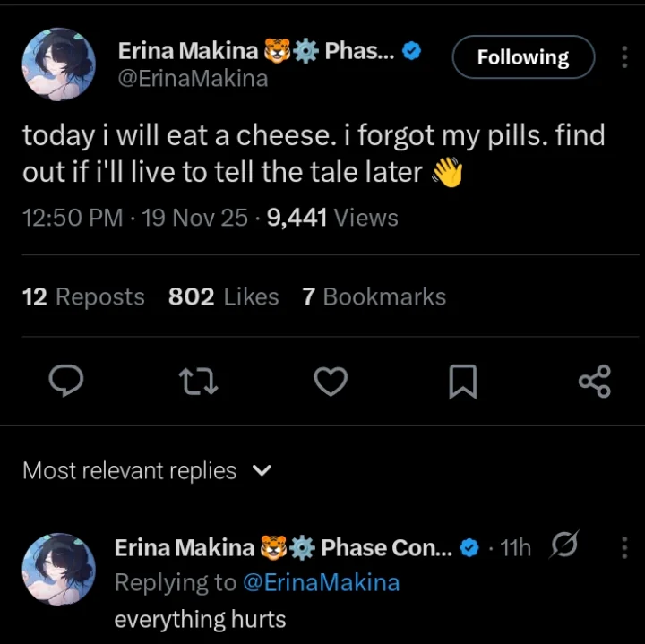Click the circle-slash icon beside reply timestamp

click(564, 546)
